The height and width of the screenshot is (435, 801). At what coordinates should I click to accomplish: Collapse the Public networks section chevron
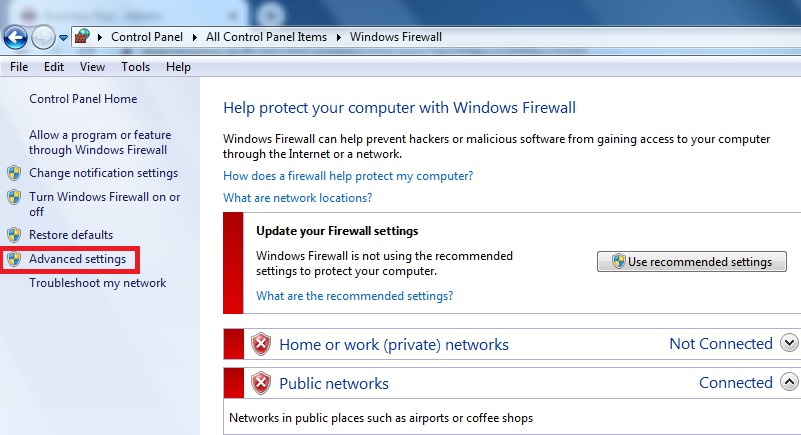pos(789,381)
